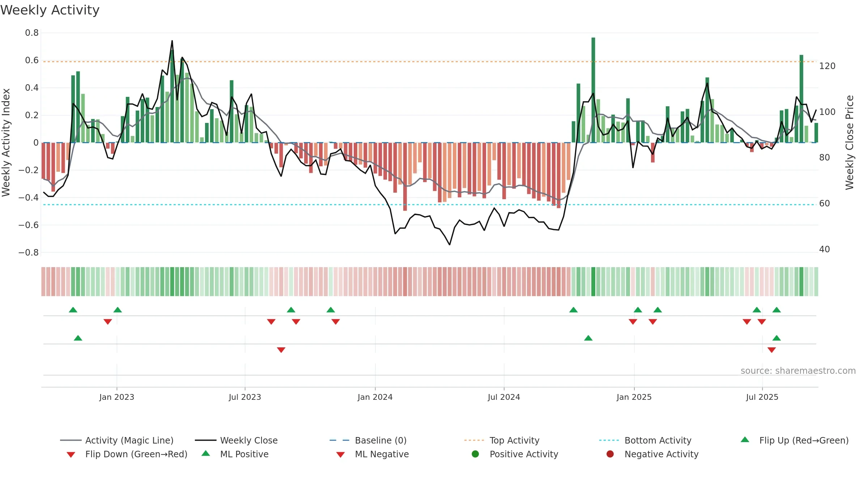Screen dimensions: 868x488
Task: Toggle the ML Positive legend entry
Action: (235, 454)
